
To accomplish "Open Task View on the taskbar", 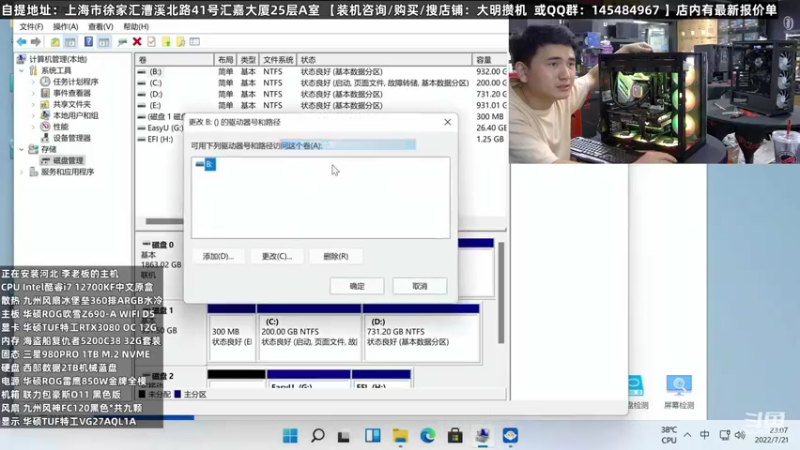I will click(x=344, y=436).
